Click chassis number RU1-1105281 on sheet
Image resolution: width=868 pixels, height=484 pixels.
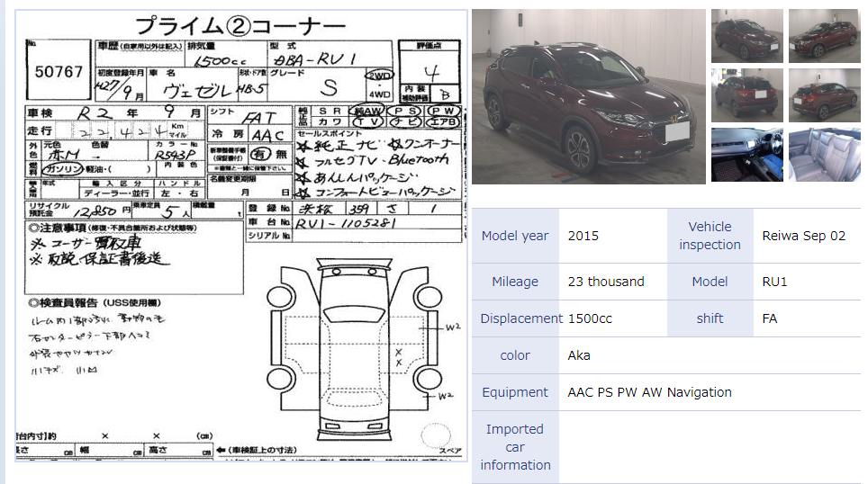pyautogui.click(x=345, y=223)
